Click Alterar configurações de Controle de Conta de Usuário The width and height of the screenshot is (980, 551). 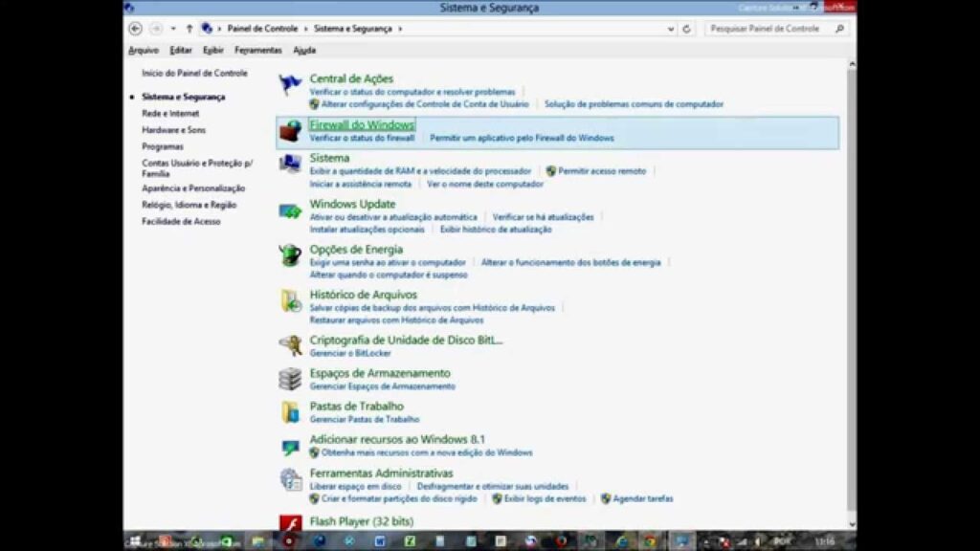click(x=425, y=104)
